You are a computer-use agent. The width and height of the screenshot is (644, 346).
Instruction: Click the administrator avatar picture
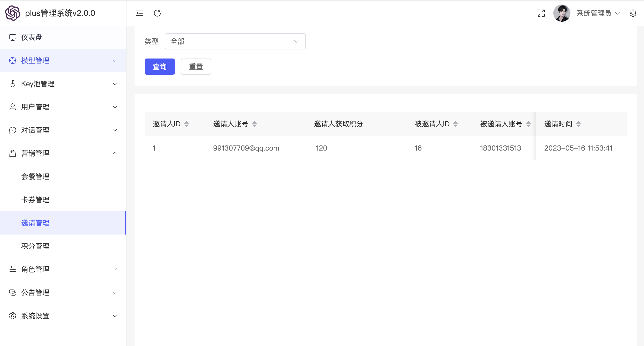point(562,13)
